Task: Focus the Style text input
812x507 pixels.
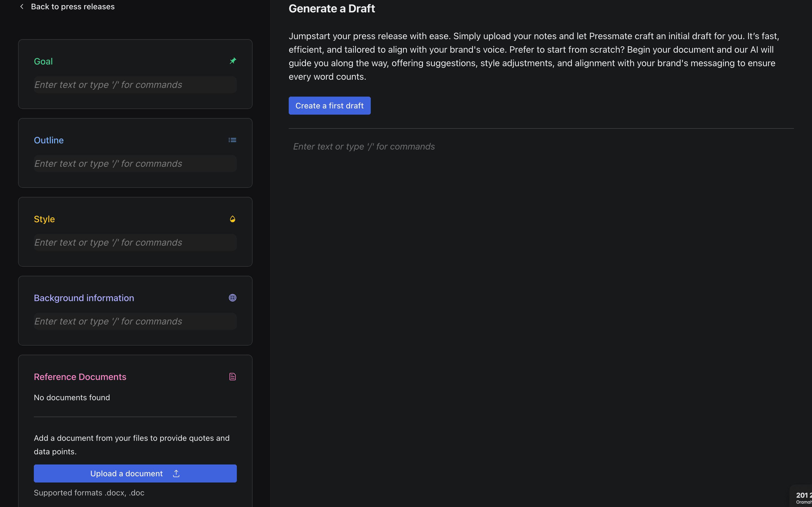Action: pyautogui.click(x=135, y=243)
